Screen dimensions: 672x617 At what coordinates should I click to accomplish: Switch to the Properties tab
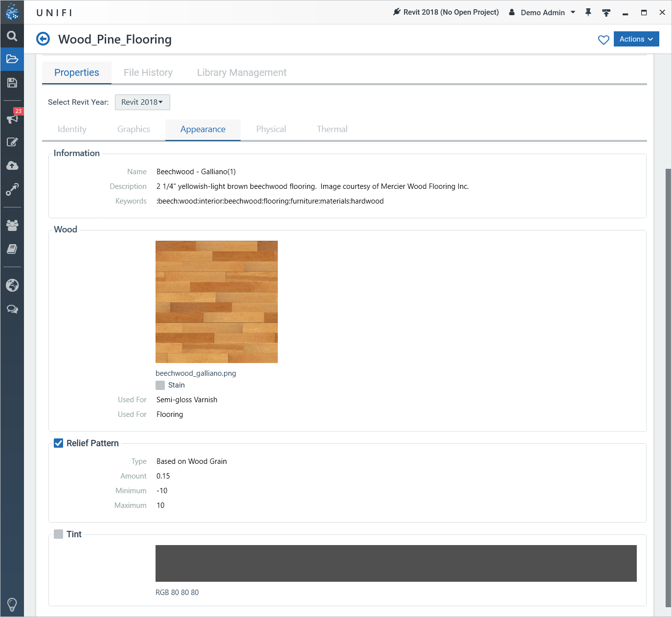click(x=77, y=72)
